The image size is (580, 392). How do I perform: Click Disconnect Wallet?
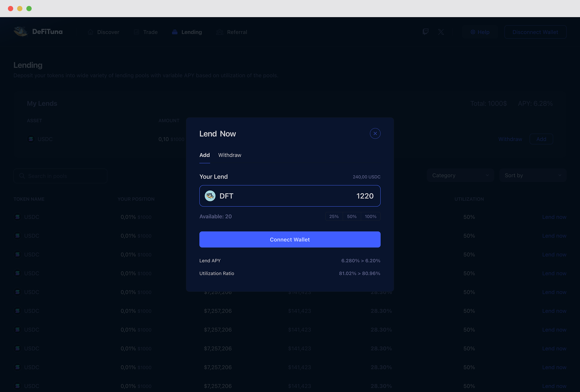point(535,32)
